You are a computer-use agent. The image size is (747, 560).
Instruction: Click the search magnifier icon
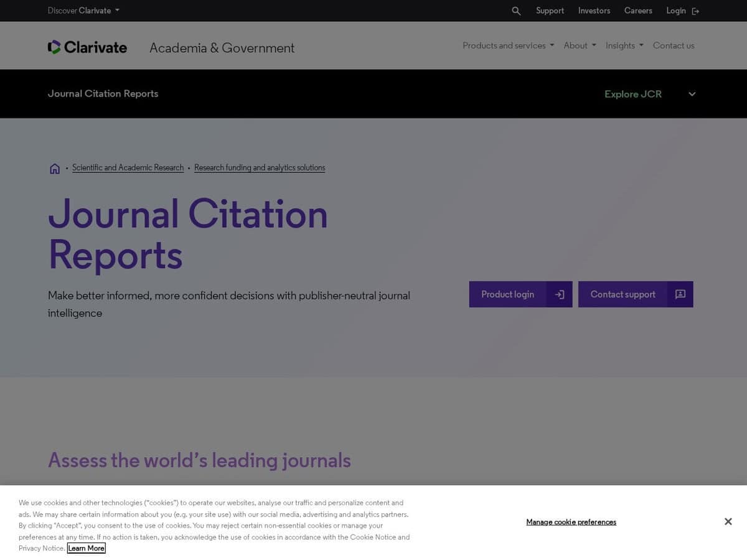tap(516, 11)
